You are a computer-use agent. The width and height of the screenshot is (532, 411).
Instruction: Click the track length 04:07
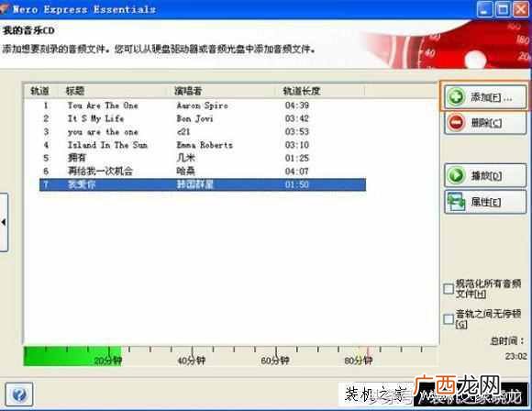click(x=297, y=171)
